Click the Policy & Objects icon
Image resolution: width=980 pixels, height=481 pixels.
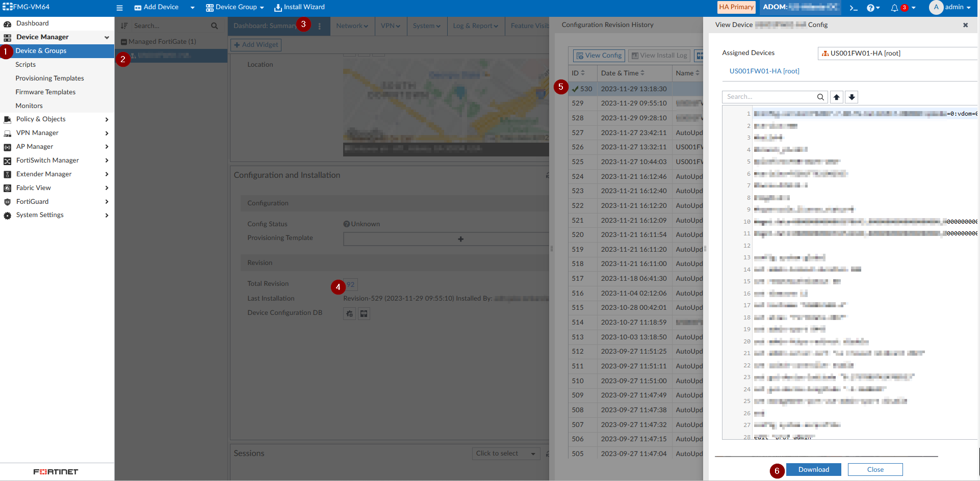[8, 119]
